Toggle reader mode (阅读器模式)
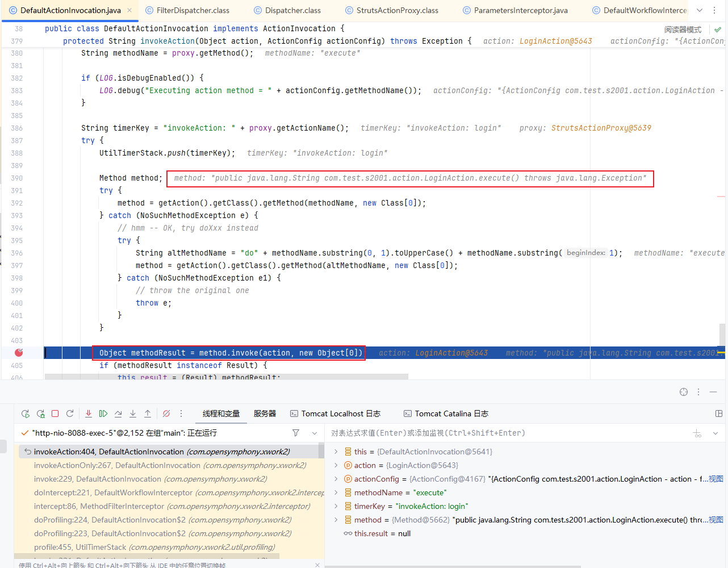 click(683, 30)
